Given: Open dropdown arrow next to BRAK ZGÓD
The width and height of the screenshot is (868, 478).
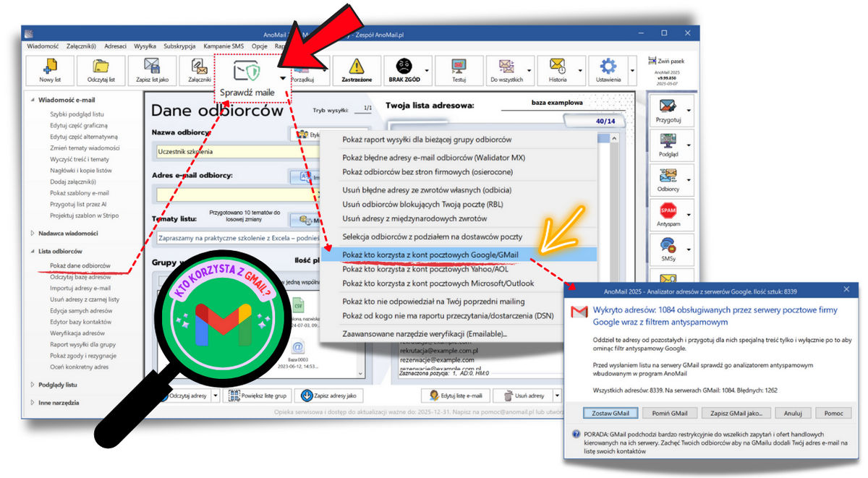Looking at the screenshot, I should (427, 71).
